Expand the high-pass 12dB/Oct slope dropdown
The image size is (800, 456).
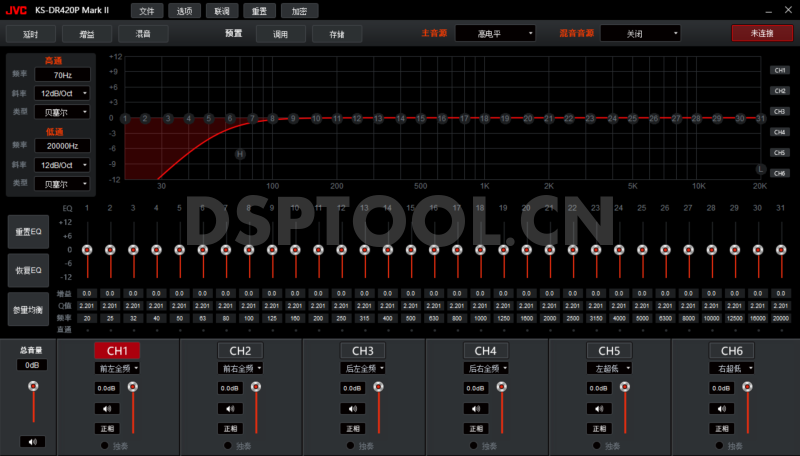[x=64, y=93]
